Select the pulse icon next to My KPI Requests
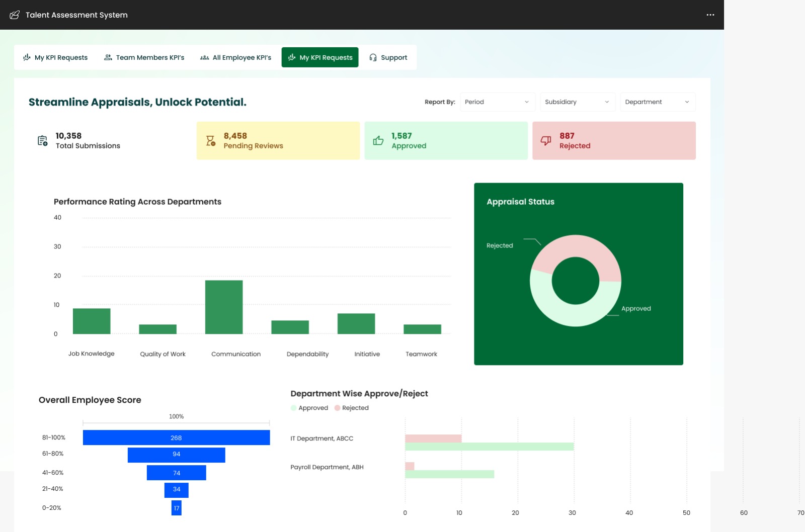The width and height of the screenshot is (805, 532). 26,57
